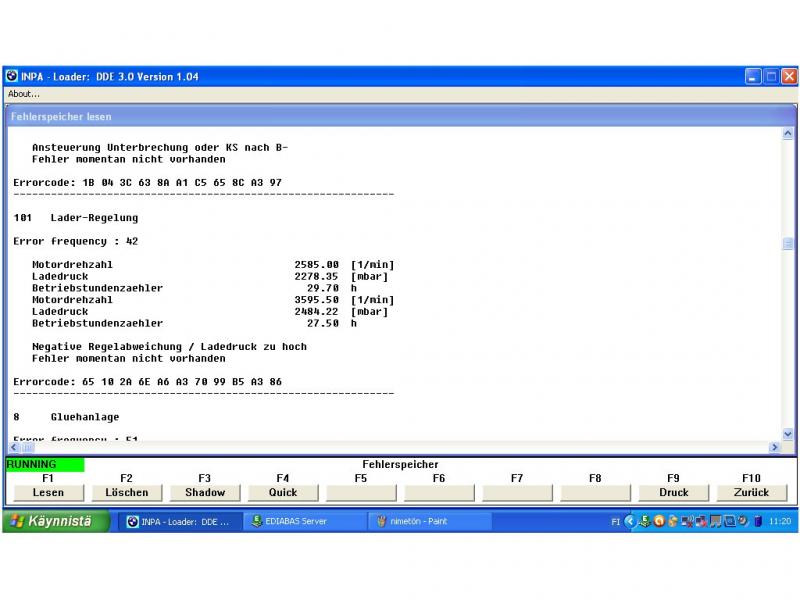Click the horizontal scrollbar left arrow

pos(14,447)
